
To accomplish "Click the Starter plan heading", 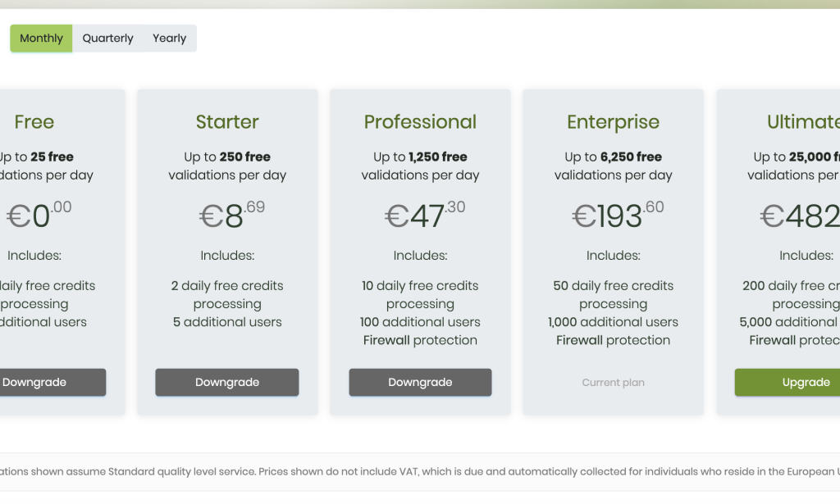I will 226,121.
